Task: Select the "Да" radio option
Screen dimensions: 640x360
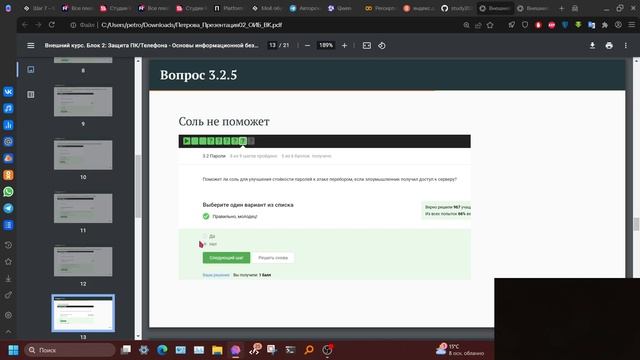Action: tap(205, 236)
